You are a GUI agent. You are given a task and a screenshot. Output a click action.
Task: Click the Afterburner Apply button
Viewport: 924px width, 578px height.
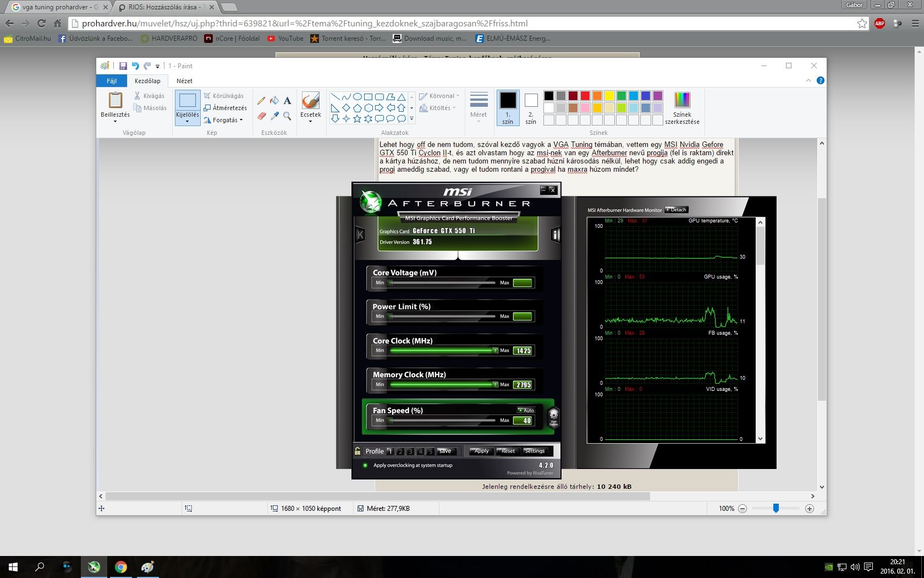click(481, 451)
